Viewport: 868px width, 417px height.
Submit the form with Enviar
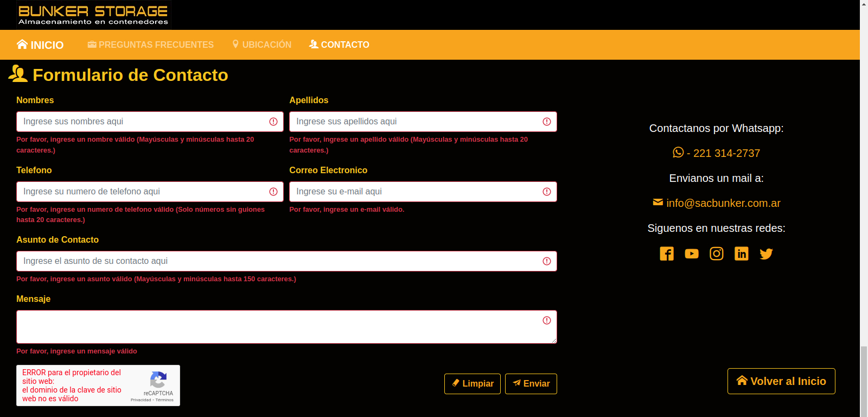(x=531, y=384)
